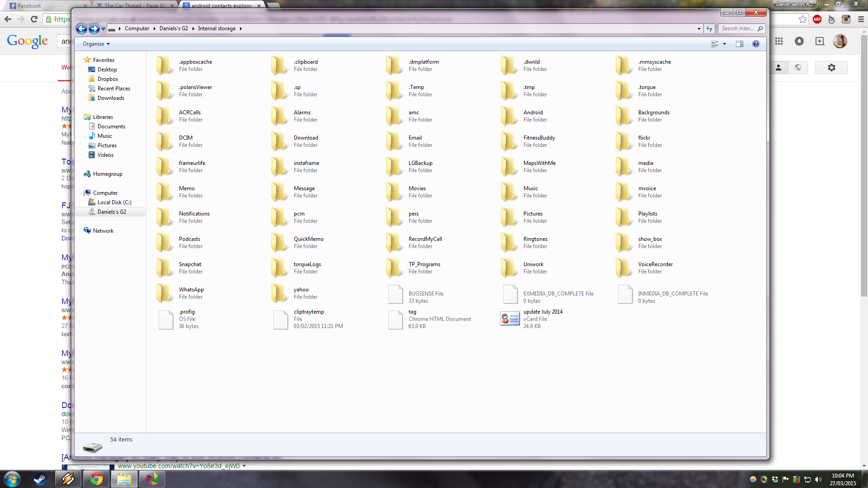
Task: Select the .profig OS File icon
Action: [x=166, y=319]
